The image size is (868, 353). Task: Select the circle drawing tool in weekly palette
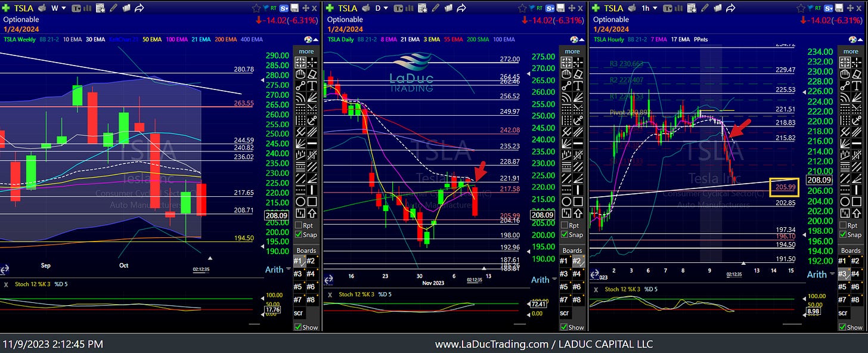click(300, 202)
